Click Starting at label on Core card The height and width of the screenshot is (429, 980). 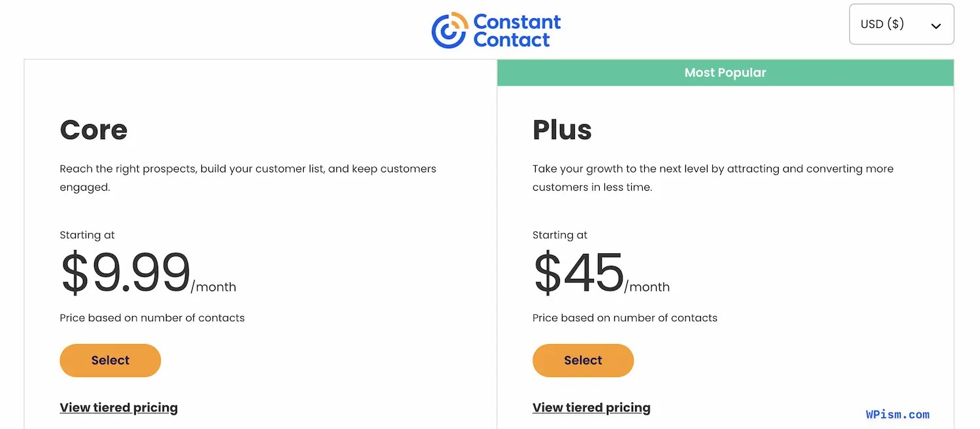[87, 234]
